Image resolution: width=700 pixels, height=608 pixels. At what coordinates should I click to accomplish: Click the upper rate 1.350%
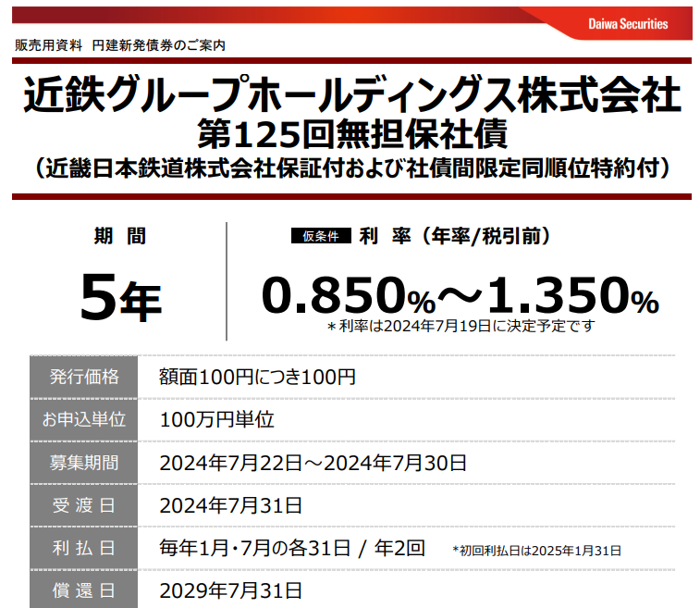573,295
